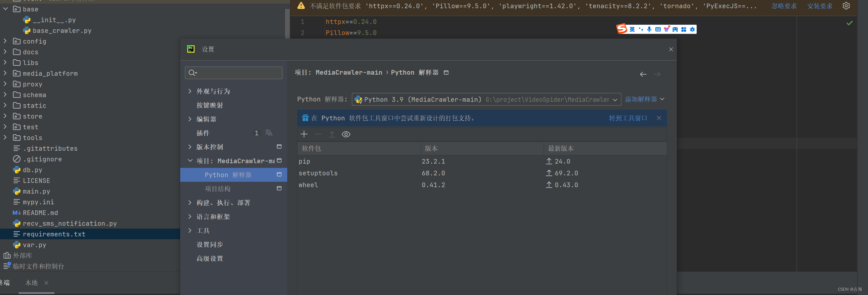
Task: Select 插件 settings item
Action: coord(203,133)
